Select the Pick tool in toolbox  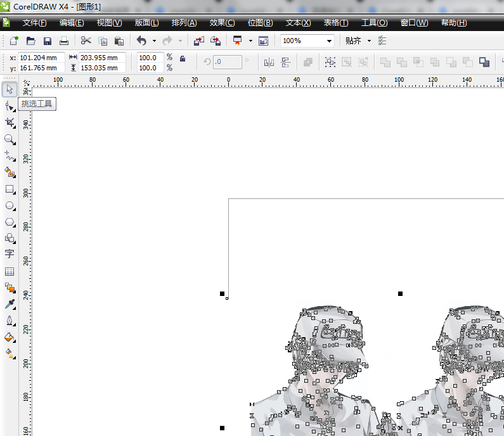point(10,87)
